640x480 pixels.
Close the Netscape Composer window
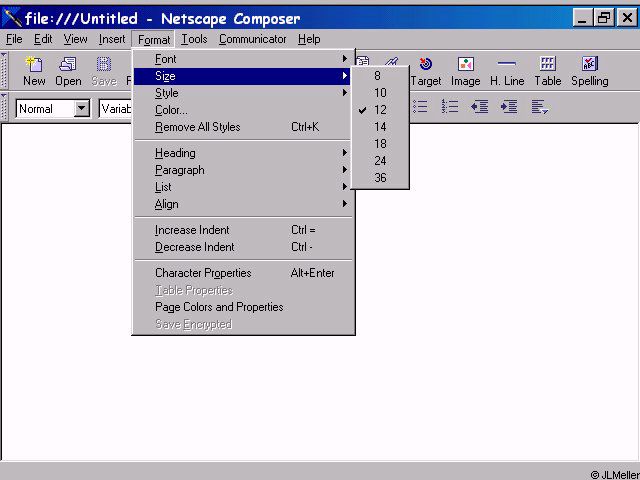click(x=627, y=18)
